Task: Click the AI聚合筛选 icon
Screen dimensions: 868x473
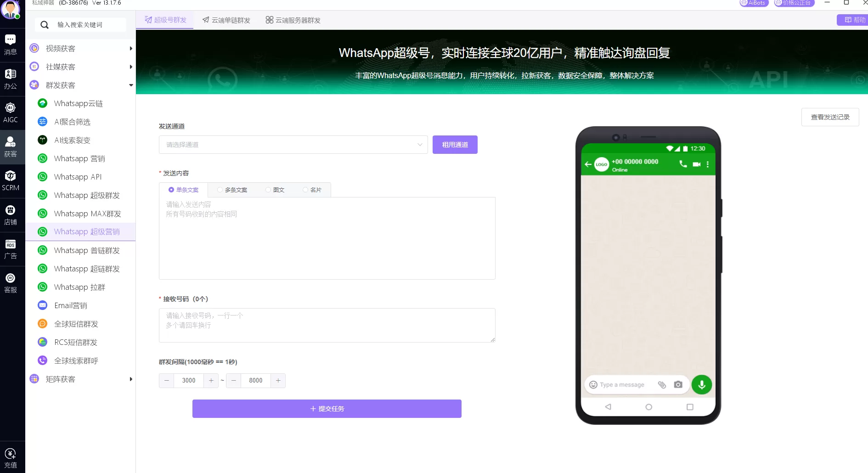Action: click(x=43, y=122)
